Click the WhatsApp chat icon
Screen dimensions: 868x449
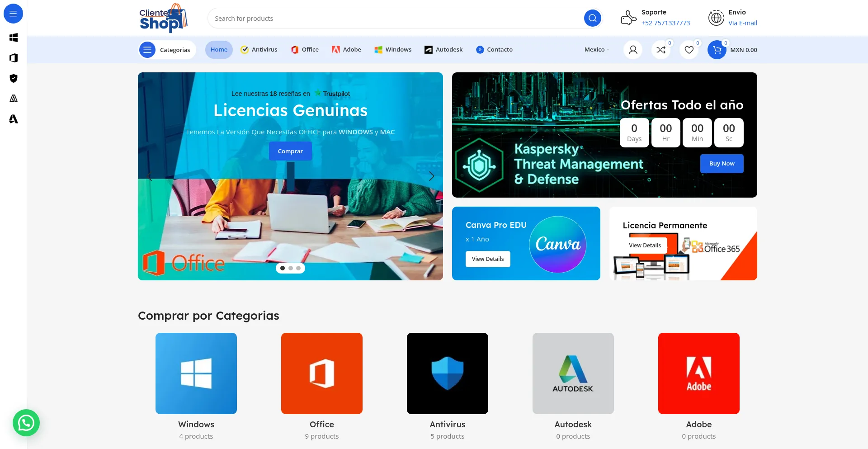(x=26, y=423)
